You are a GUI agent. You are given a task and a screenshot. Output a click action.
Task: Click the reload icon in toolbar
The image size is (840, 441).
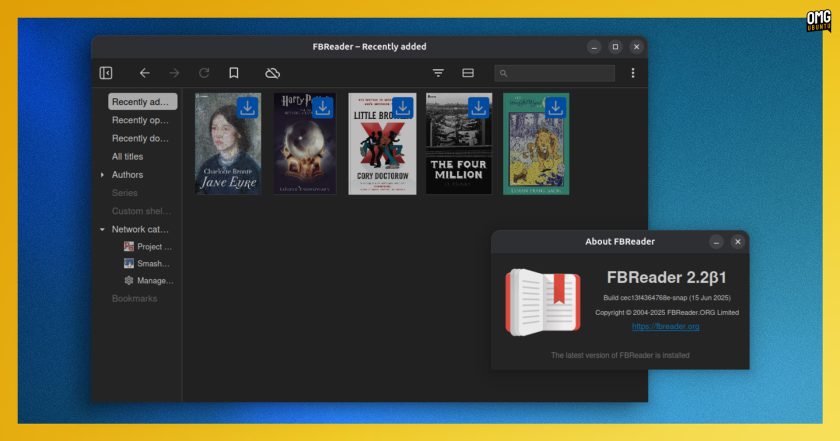204,73
